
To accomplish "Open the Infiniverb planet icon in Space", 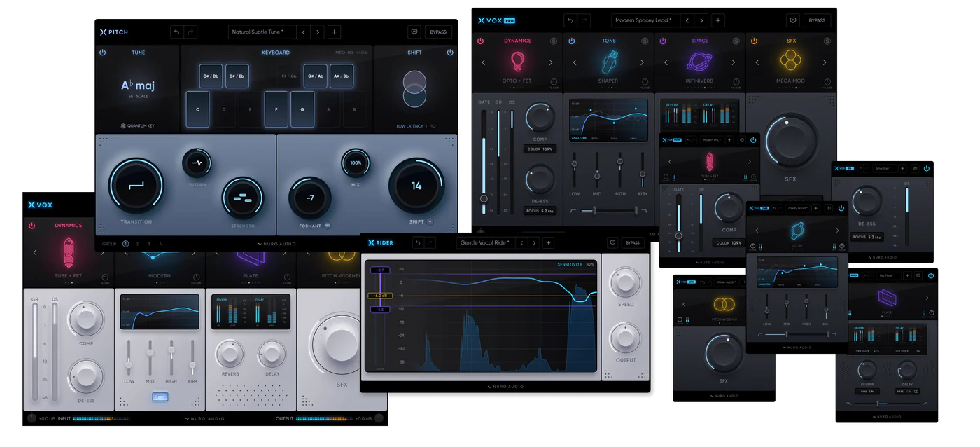I will [x=700, y=63].
